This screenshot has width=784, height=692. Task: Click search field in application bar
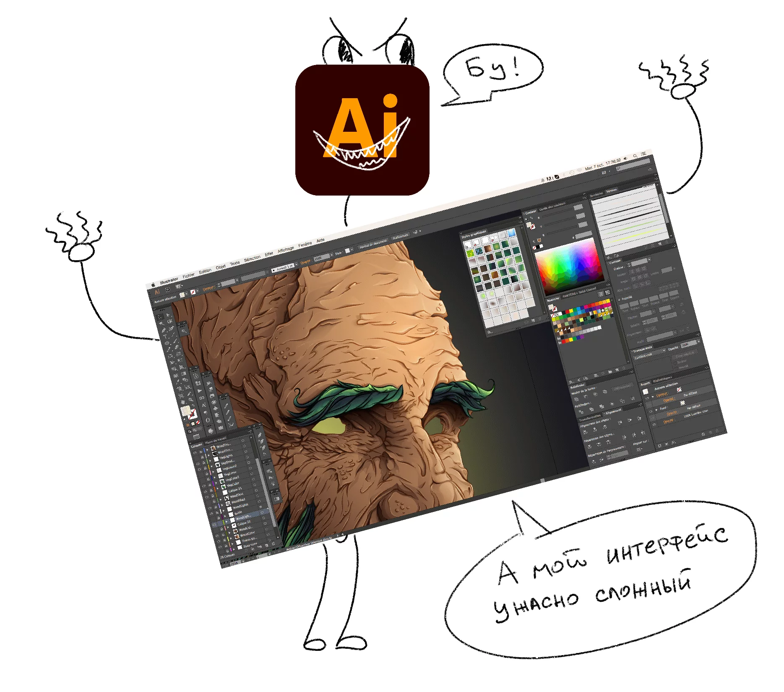pyautogui.click(x=633, y=165)
